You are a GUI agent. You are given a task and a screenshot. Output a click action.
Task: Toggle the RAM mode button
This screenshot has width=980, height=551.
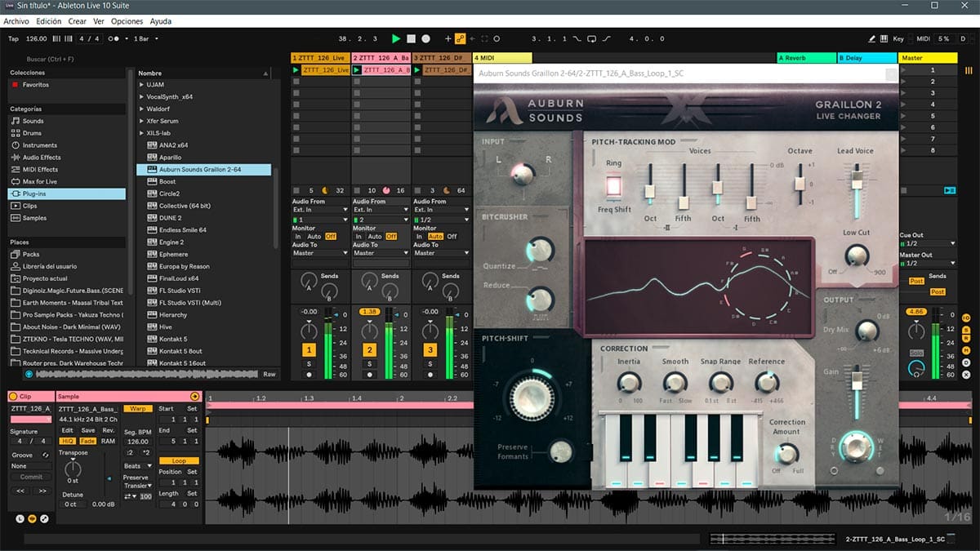[108, 441]
